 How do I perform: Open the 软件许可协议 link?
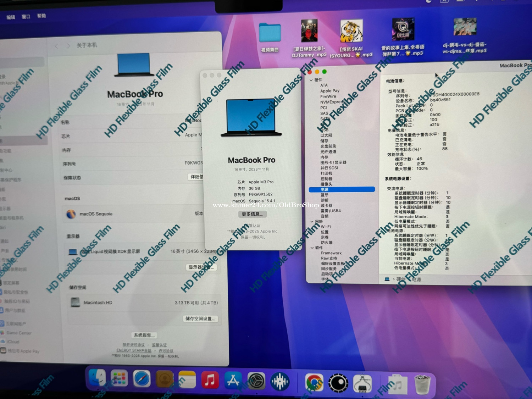coord(134,344)
